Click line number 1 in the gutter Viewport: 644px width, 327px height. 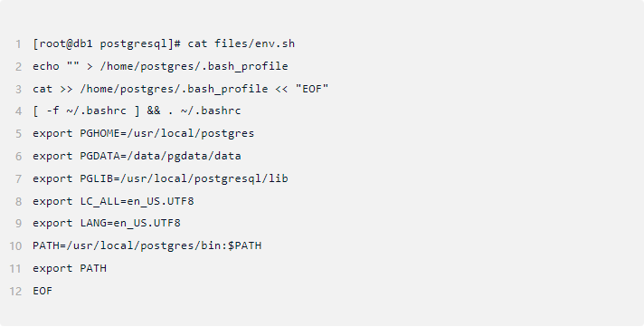point(18,44)
